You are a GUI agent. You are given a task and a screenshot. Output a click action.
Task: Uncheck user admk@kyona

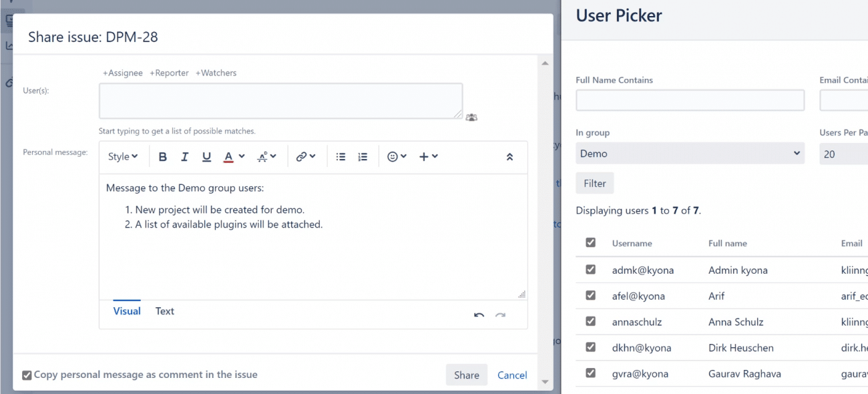(x=590, y=270)
